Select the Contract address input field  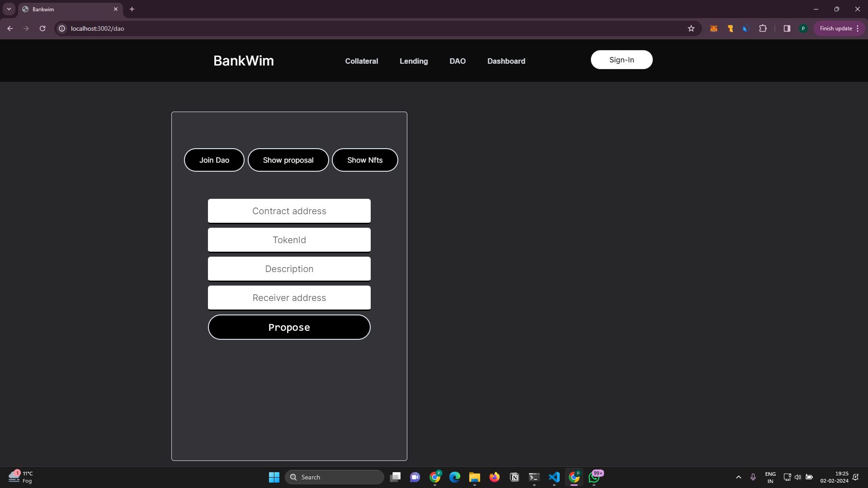289,211
